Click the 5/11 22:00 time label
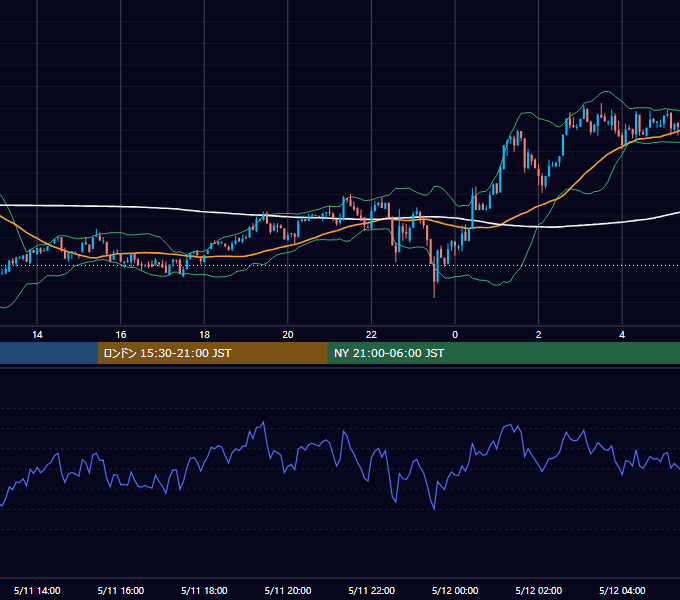680x600 pixels. click(372, 590)
